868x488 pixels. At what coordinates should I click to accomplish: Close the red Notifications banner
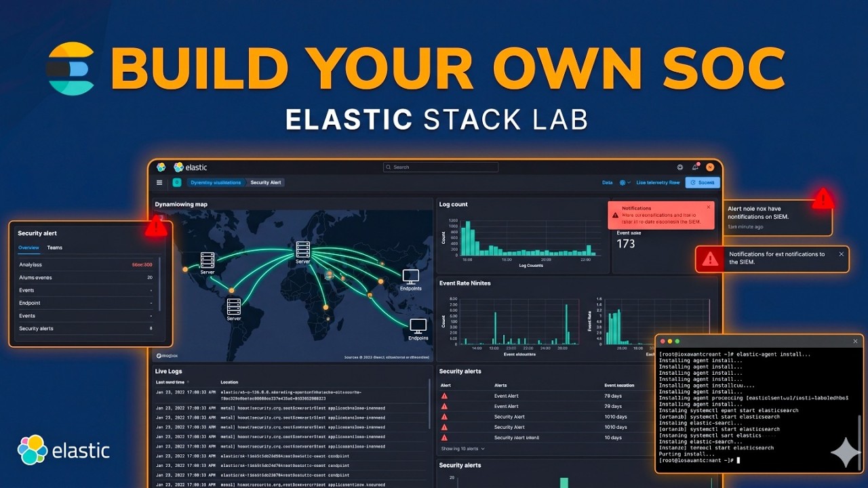pyautogui.click(x=709, y=207)
